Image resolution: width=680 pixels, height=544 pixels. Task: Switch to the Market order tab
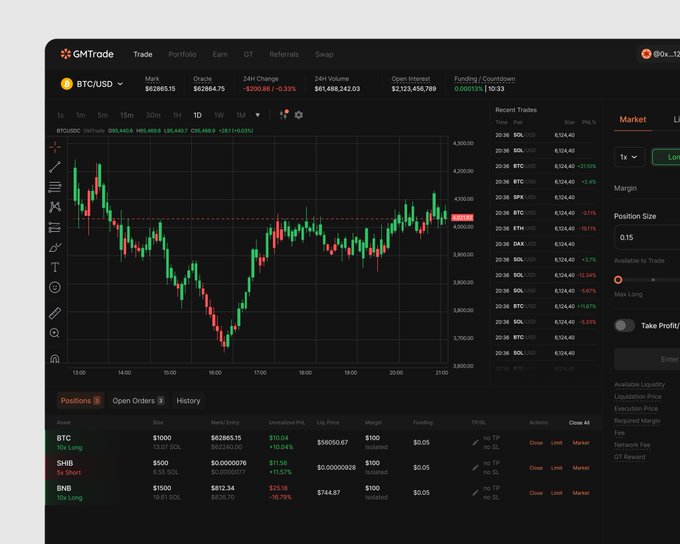coord(632,119)
